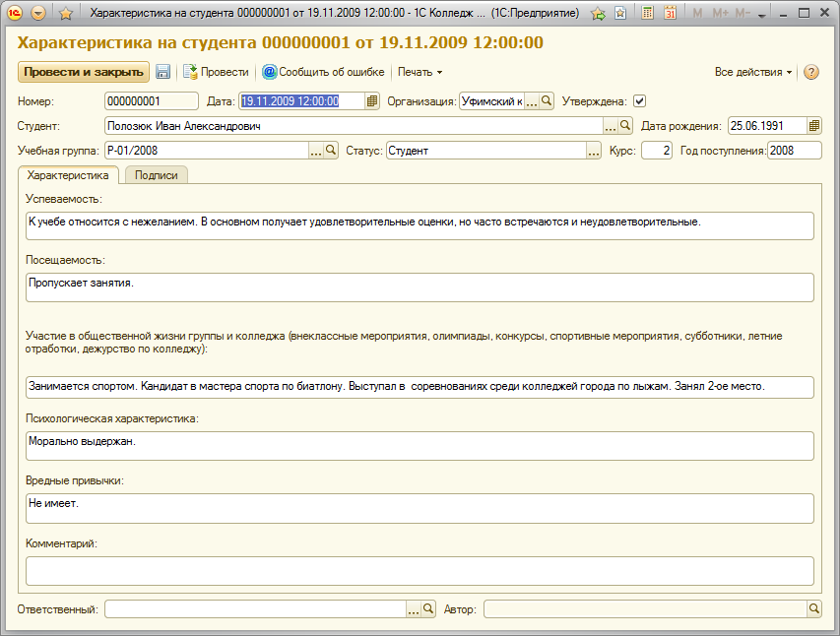Open selection ellipsis for Статус field
Viewport: 840px width, 636px height.
click(594, 151)
